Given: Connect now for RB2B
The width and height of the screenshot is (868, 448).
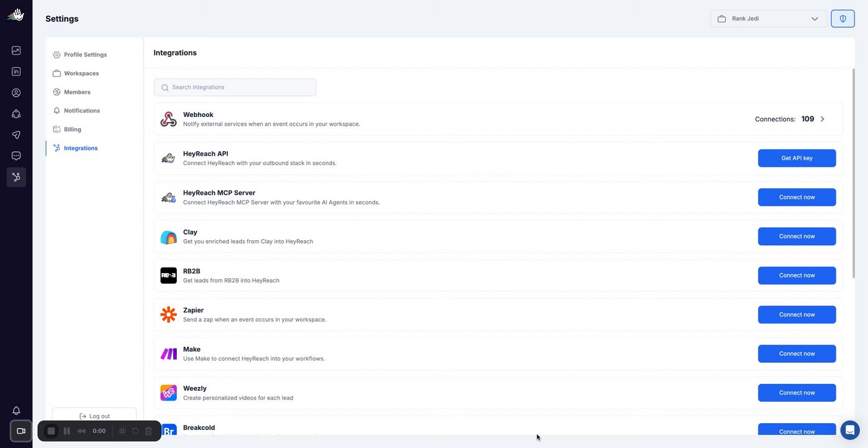Looking at the screenshot, I should [797, 276].
